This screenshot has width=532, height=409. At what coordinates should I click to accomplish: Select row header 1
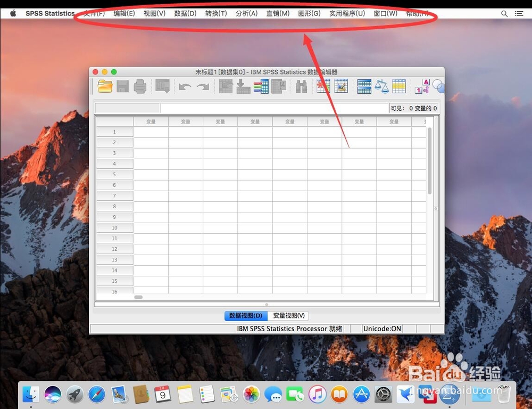(115, 132)
